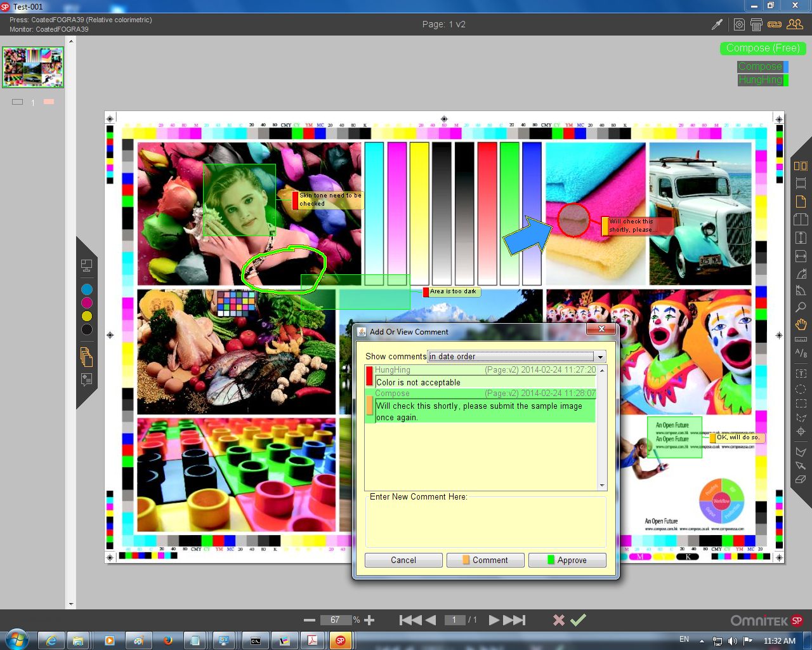812x650 pixels.
Task: Open the Show comments order dropdown
Action: [x=516, y=356]
